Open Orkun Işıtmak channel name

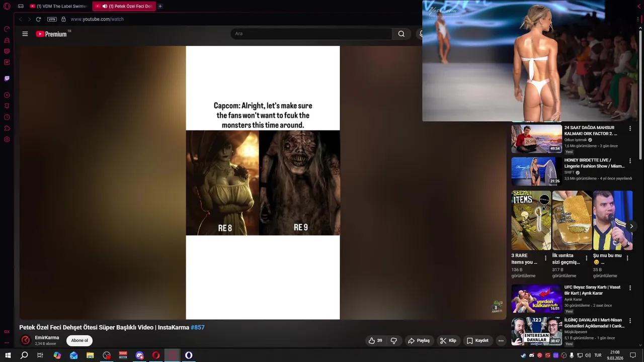(576, 140)
